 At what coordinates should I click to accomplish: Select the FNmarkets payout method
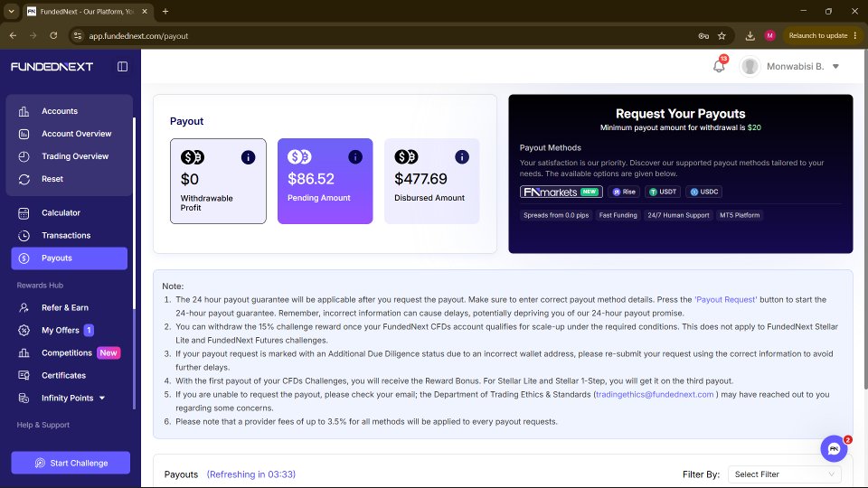561,192
